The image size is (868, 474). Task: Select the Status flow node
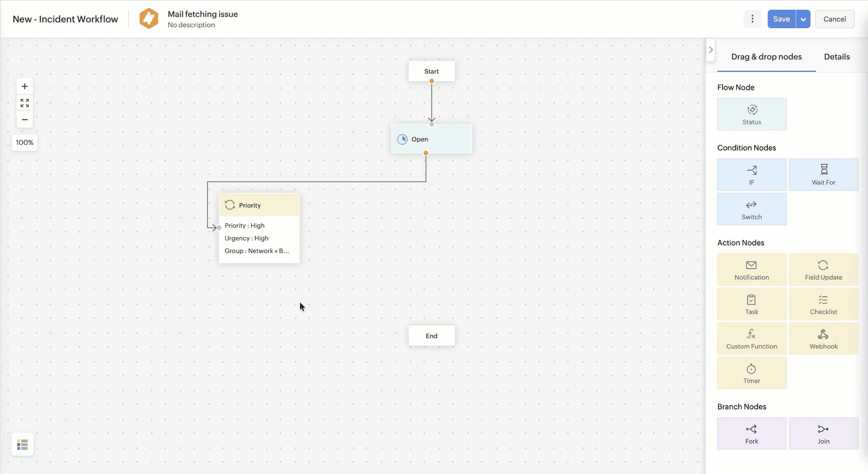point(751,114)
